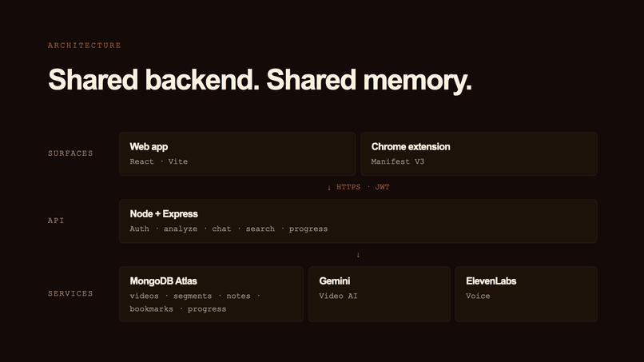Click the ElevenLabs card title
Viewport: 644px width, 362px height.
491,281
